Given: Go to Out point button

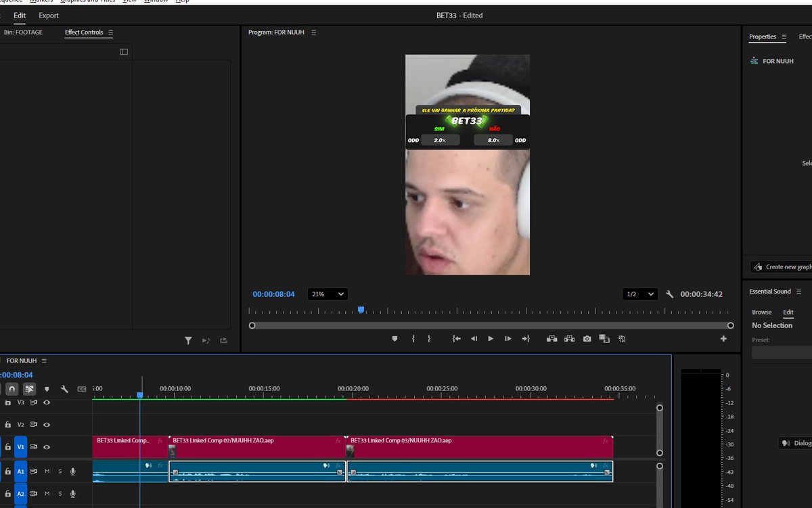Looking at the screenshot, I should point(526,339).
